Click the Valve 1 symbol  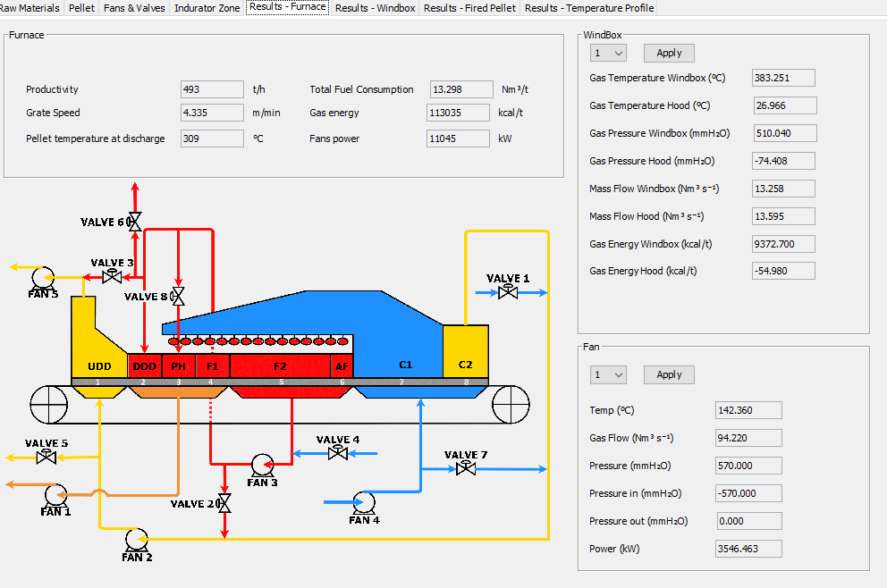tap(508, 292)
